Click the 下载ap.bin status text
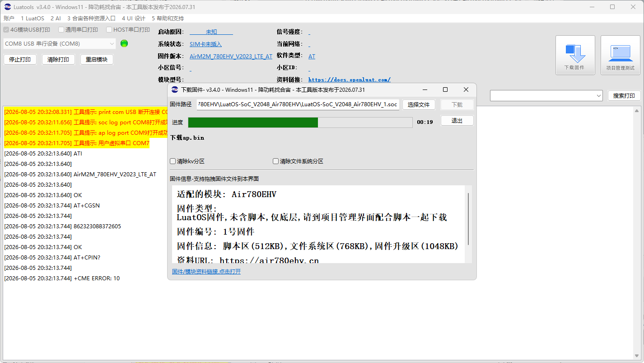Viewport: 644px width, 363px height. point(187,138)
